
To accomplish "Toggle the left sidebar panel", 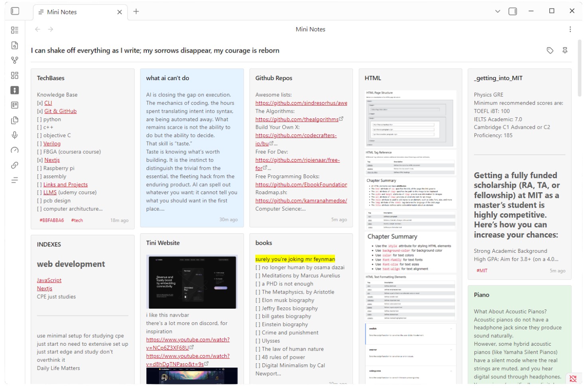I will (x=15, y=11).
